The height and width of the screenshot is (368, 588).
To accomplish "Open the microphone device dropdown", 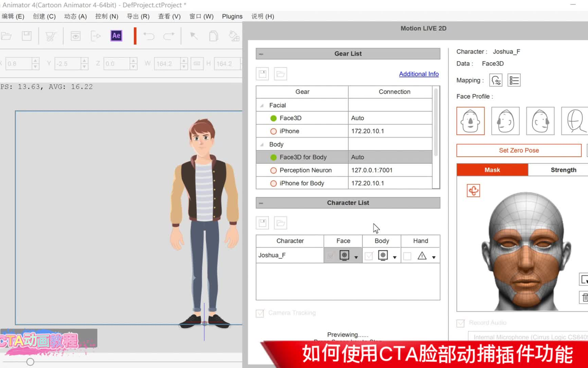I will tap(528, 336).
